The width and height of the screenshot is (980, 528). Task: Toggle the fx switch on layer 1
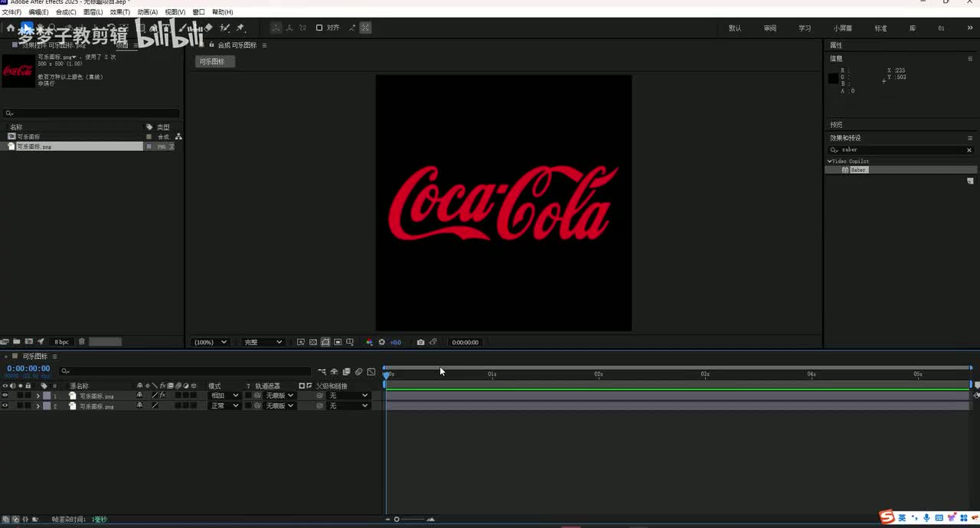162,395
